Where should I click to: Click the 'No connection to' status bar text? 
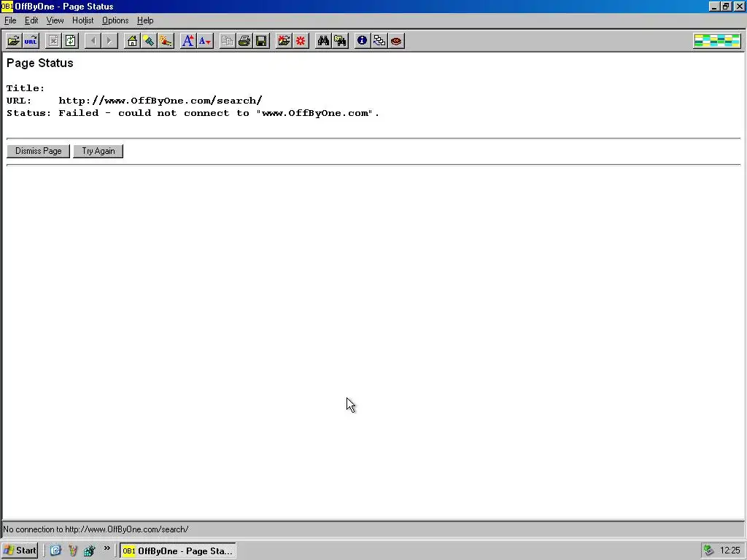[x=96, y=529]
